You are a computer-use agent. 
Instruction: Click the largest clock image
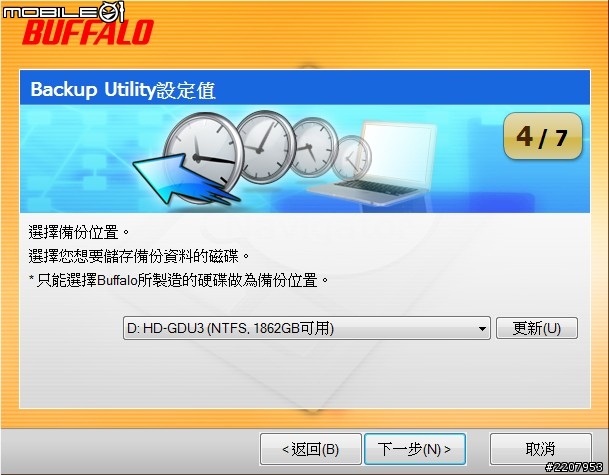pos(203,155)
